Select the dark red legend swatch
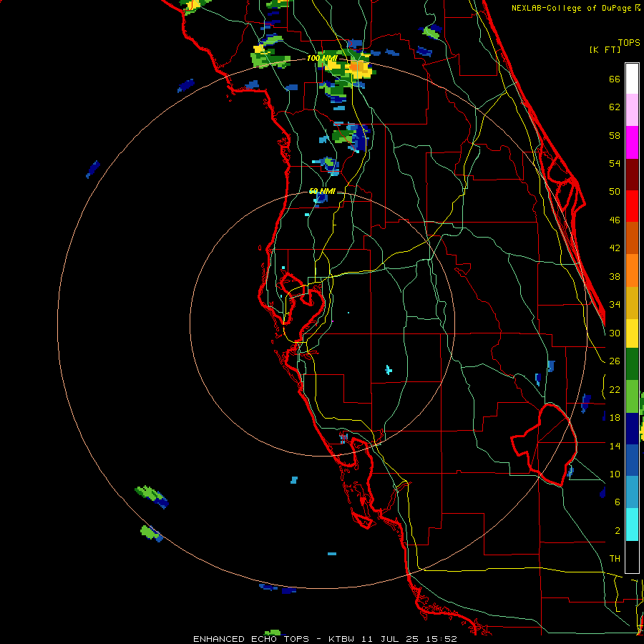The width and height of the screenshot is (644, 644). 632,174
